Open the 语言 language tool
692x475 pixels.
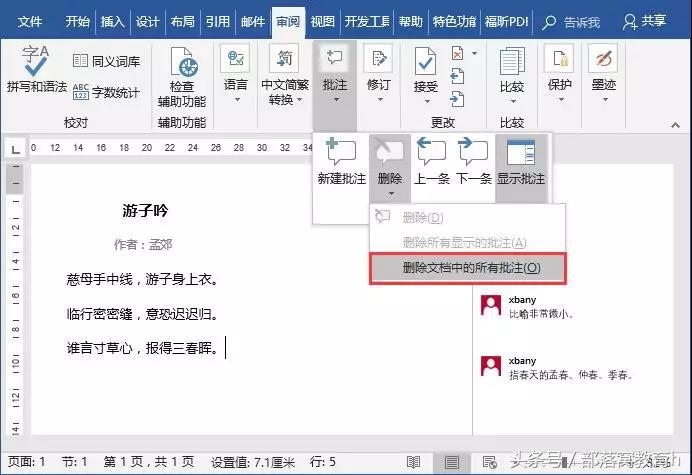point(235,58)
